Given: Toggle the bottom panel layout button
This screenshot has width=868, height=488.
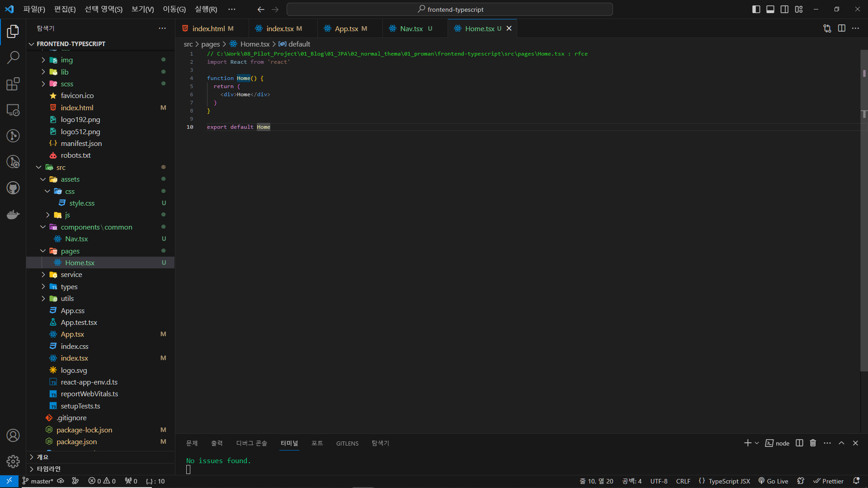Looking at the screenshot, I should point(770,9).
